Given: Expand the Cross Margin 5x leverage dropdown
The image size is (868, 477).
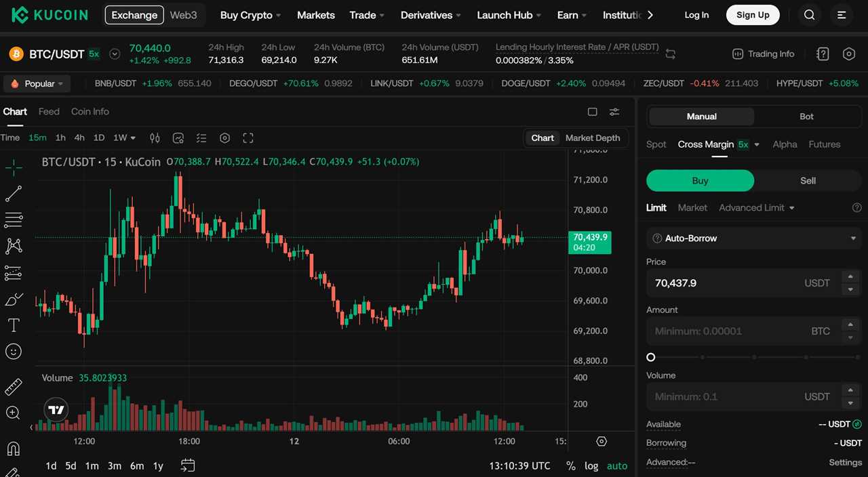Looking at the screenshot, I should (x=755, y=144).
